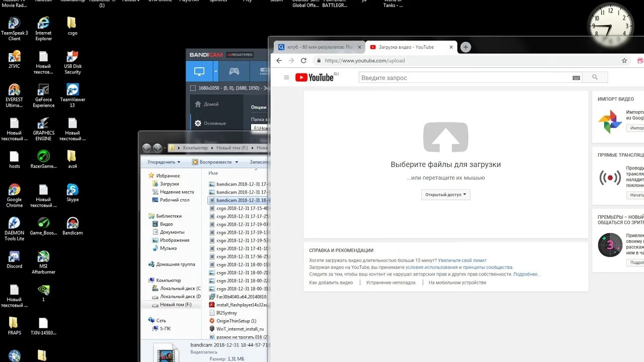Open Discord desktop shortcut
Screen dimensions: 644x362
click(15, 259)
